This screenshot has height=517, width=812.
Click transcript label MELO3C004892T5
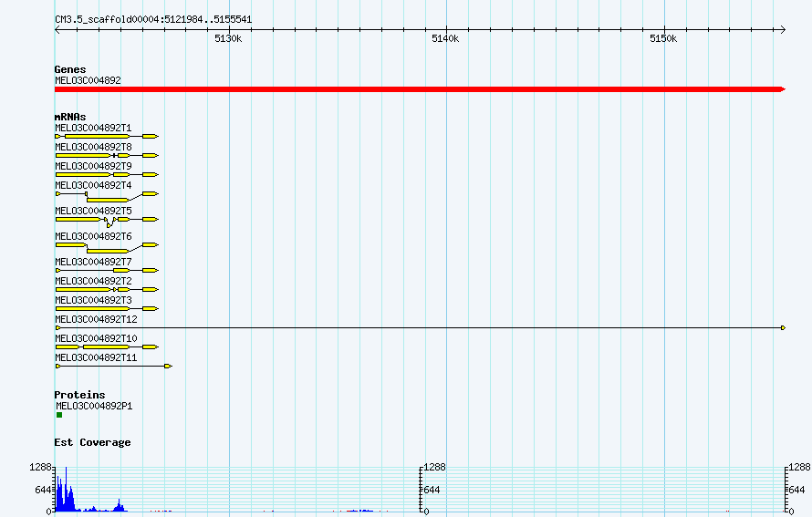pos(93,211)
